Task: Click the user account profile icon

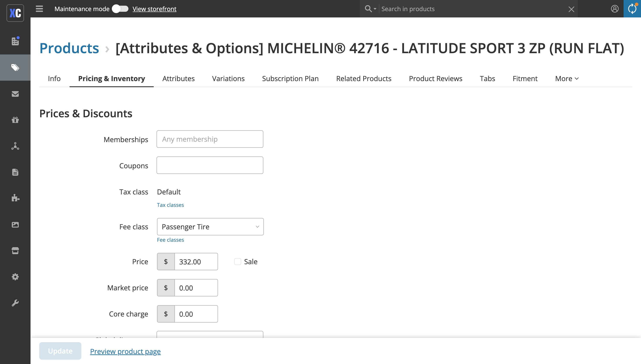Action: (614, 9)
